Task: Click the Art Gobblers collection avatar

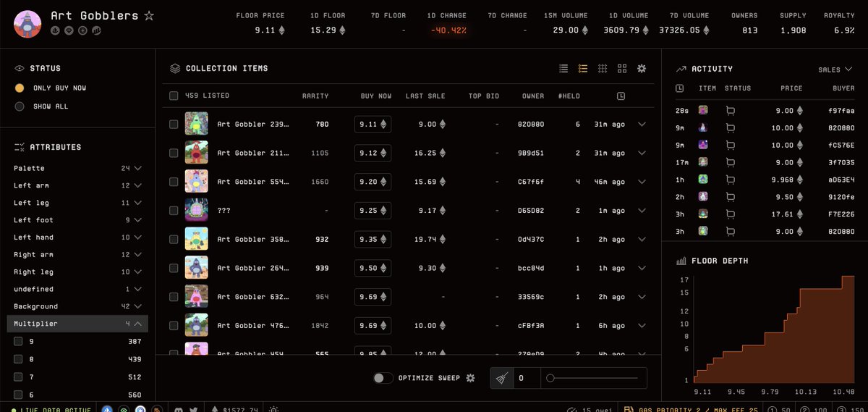Action: click(x=27, y=23)
